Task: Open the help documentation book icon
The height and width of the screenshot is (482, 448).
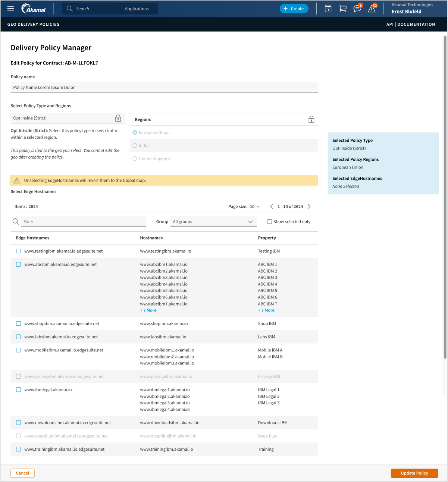Action: coord(328,8)
